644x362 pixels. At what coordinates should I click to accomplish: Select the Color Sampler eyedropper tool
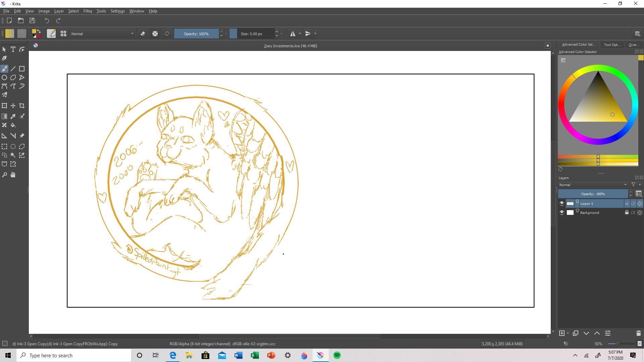(13, 116)
